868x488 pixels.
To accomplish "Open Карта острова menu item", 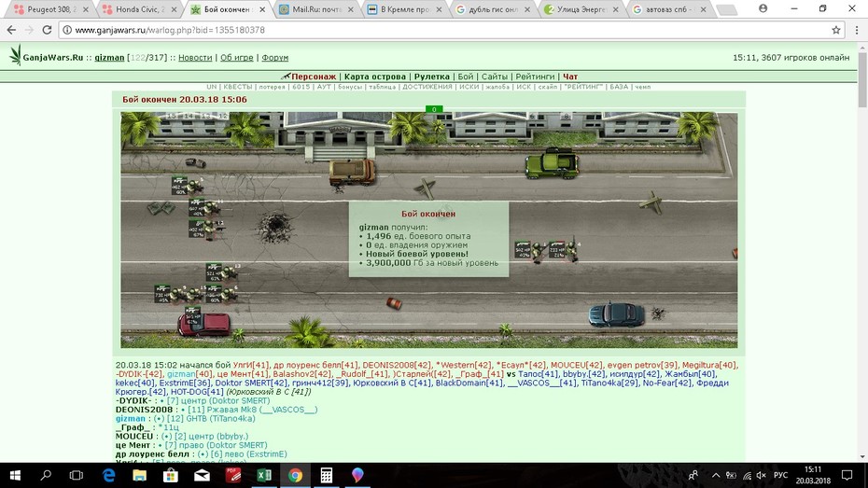I will pyautogui.click(x=375, y=77).
